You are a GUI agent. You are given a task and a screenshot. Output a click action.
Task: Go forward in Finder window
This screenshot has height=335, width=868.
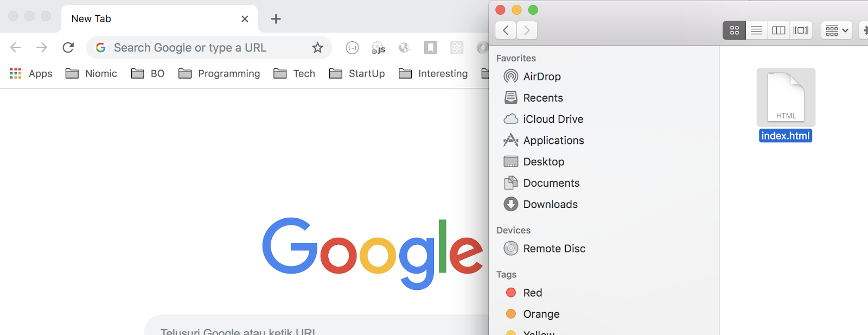(527, 30)
